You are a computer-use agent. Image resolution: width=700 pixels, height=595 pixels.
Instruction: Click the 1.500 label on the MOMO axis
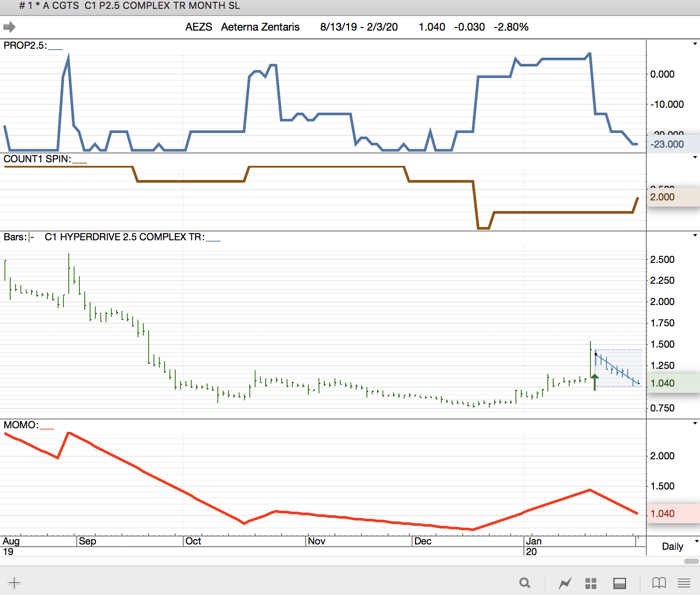(x=662, y=486)
